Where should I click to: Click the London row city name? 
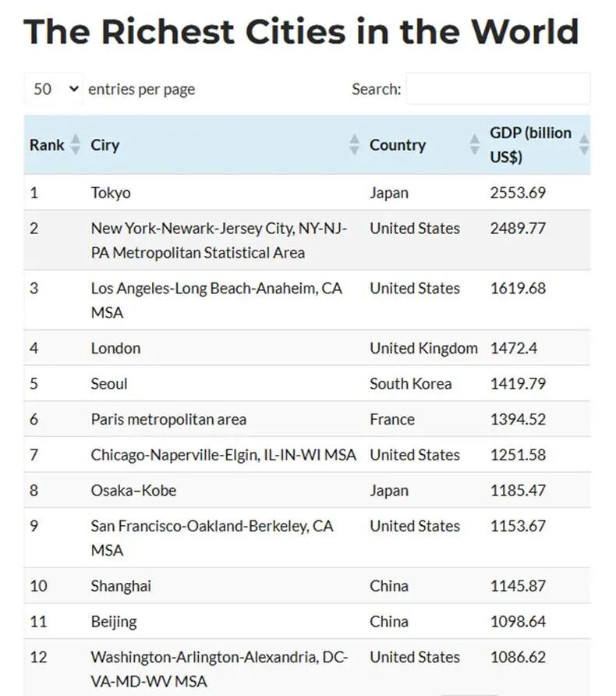coord(115,348)
